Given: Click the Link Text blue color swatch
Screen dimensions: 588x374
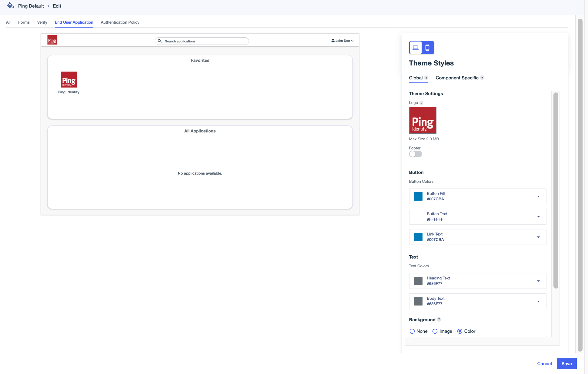Looking at the screenshot, I should [418, 237].
